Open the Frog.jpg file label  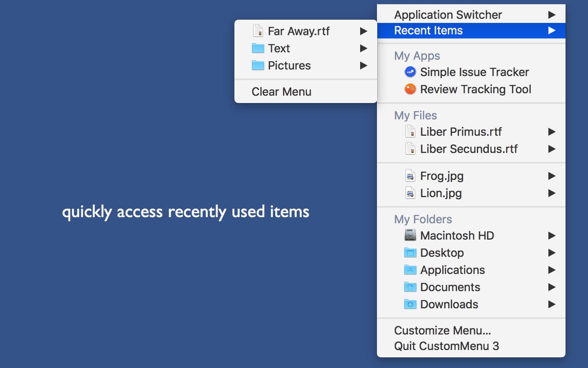pyautogui.click(x=441, y=176)
